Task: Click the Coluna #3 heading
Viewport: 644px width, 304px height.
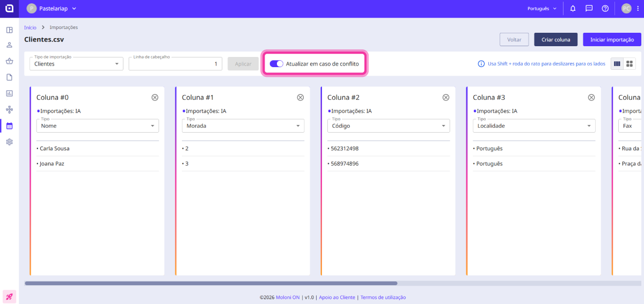Action: pos(489,97)
